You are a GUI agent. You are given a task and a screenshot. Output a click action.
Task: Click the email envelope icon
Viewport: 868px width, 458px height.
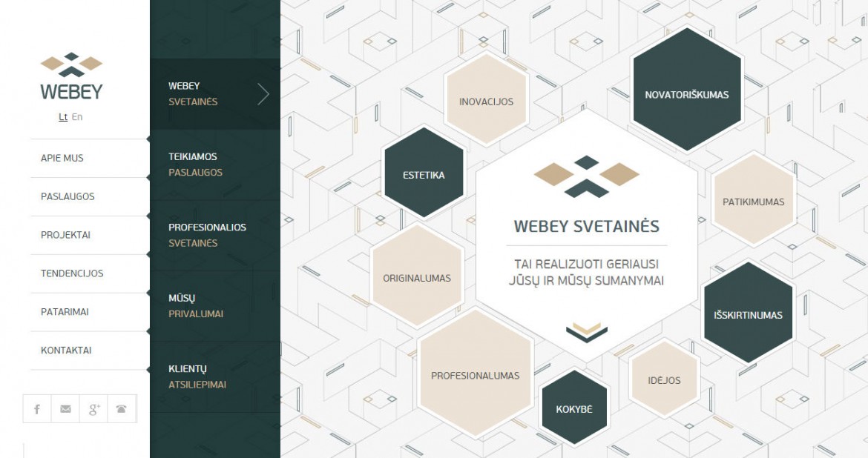point(65,408)
